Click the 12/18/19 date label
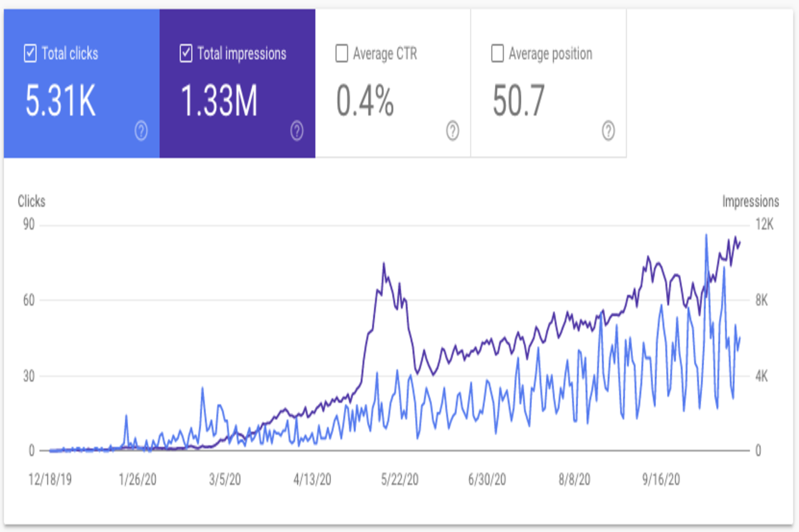This screenshot has height=532, width=799. (50, 480)
